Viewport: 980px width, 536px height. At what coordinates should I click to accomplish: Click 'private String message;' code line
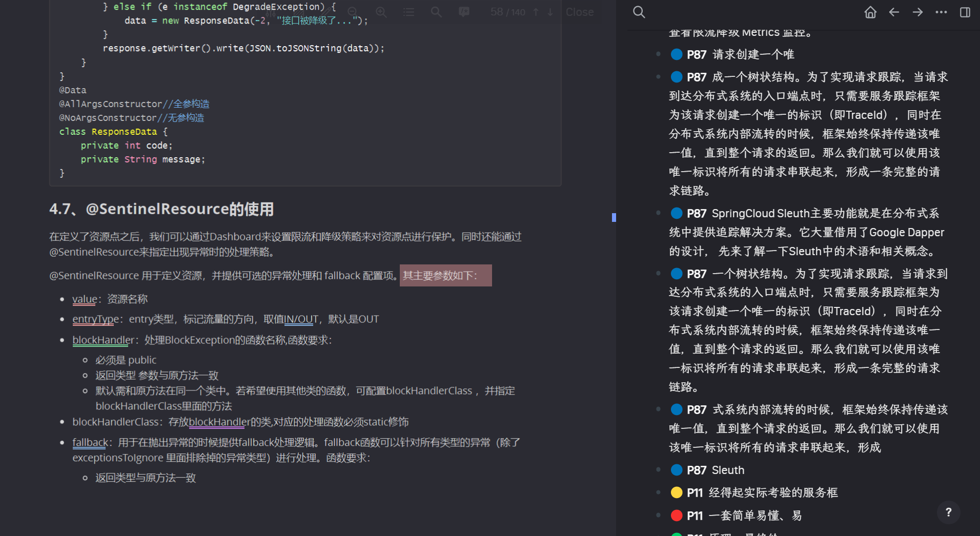click(x=142, y=159)
